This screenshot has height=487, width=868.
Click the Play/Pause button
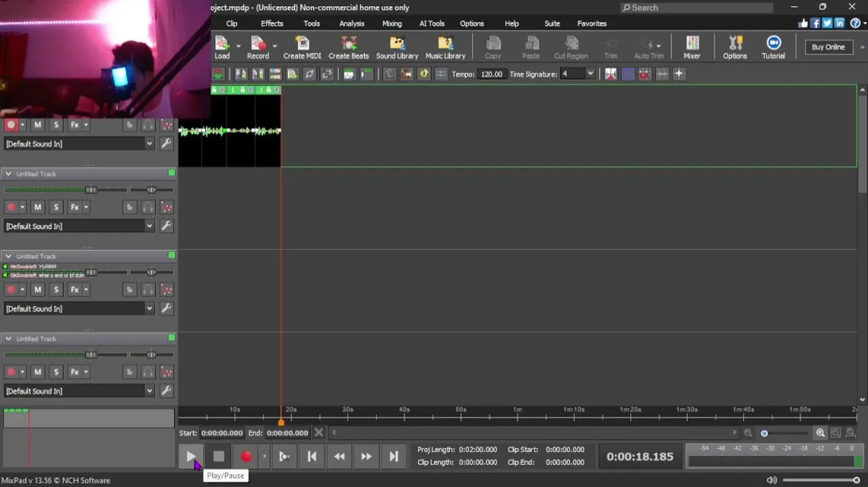[191, 457]
